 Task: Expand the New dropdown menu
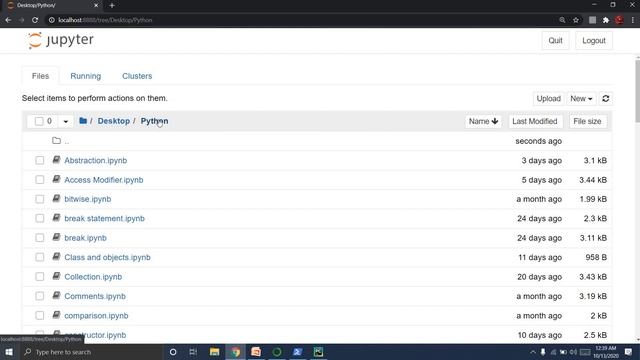pos(581,98)
